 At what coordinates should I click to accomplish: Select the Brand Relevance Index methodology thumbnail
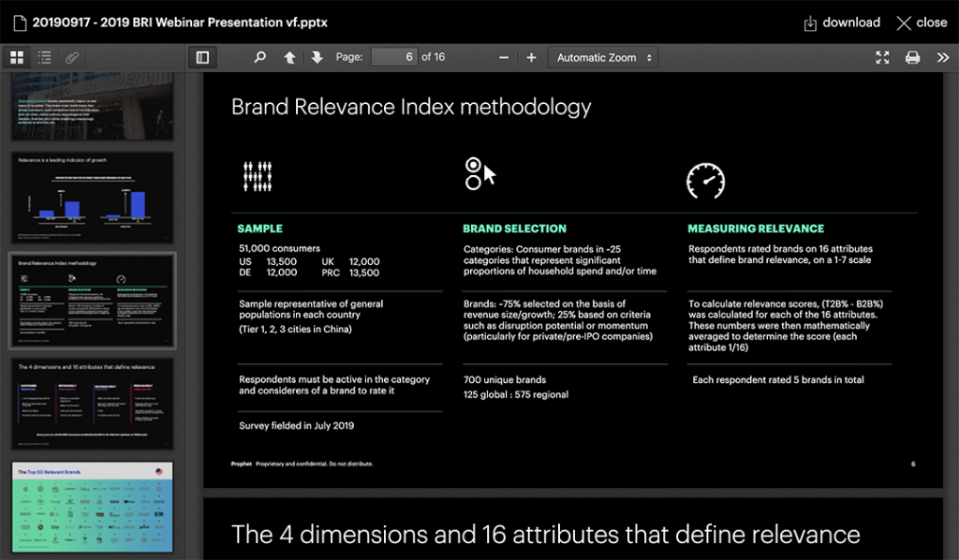92,300
